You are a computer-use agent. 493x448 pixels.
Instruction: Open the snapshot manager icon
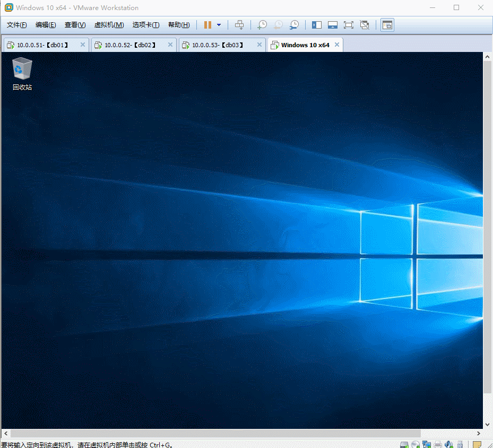294,25
